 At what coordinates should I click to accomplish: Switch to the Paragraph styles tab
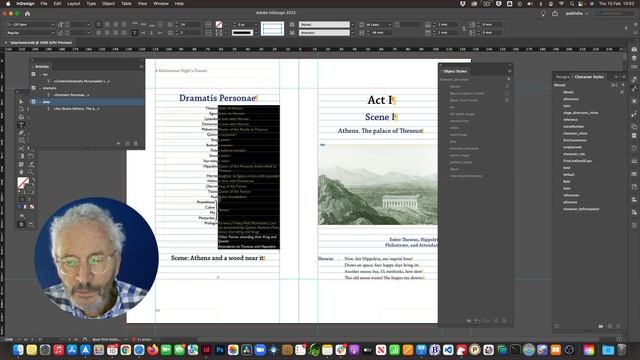[x=563, y=77]
